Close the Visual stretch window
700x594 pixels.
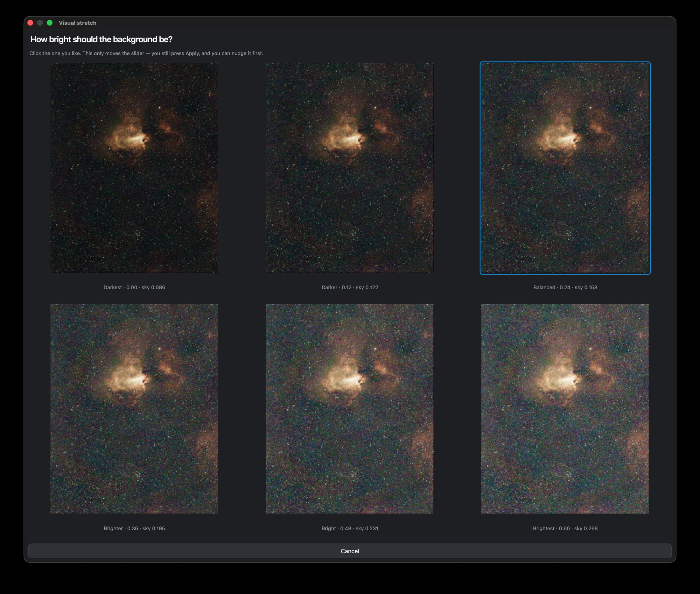[30, 23]
